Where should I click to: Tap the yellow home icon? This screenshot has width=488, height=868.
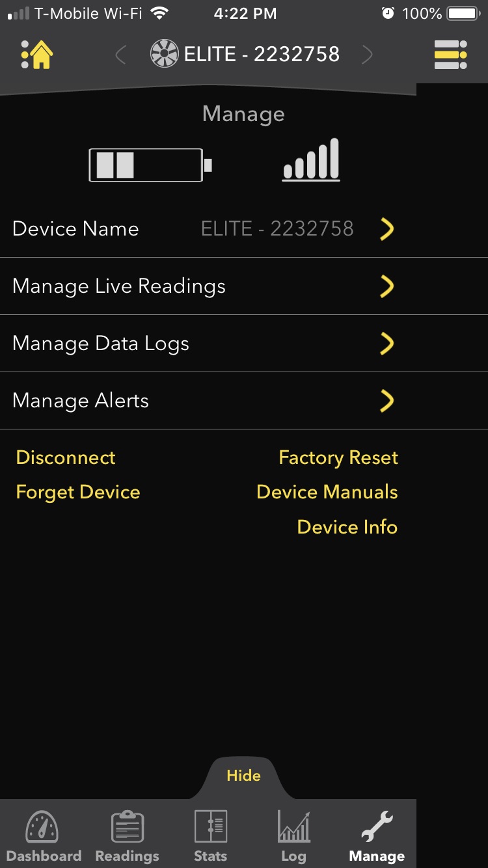pos(37,55)
